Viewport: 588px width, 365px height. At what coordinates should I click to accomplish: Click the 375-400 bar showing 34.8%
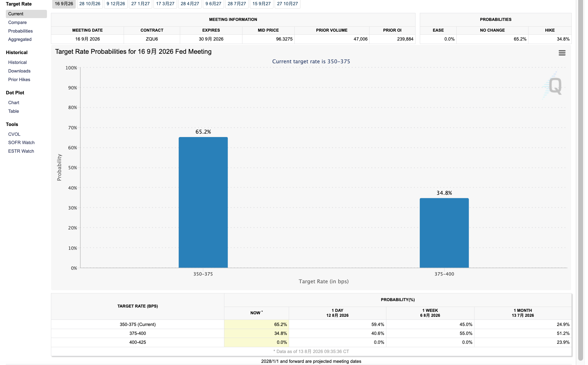tap(444, 233)
